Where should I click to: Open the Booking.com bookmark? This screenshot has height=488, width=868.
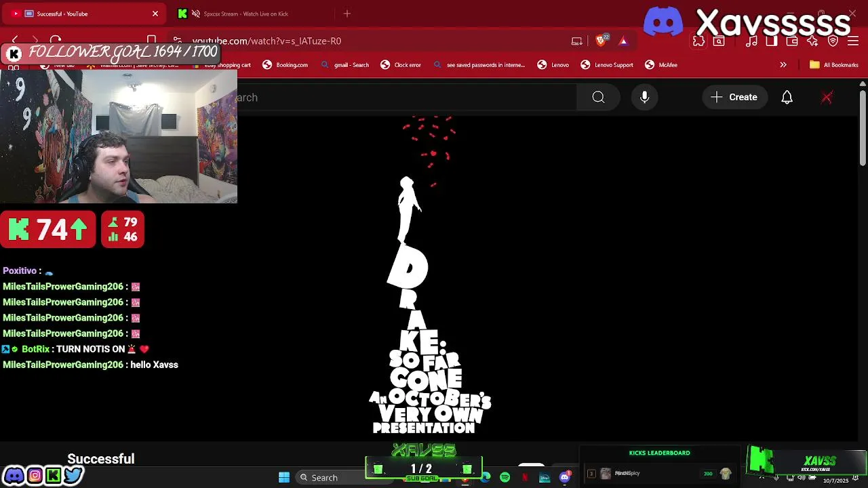(285, 65)
